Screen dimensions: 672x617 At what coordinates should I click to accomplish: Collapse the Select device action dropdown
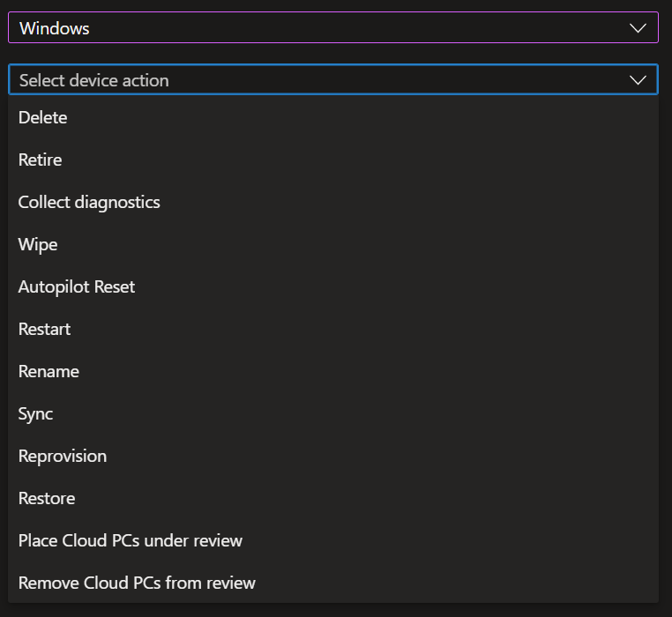click(333, 79)
